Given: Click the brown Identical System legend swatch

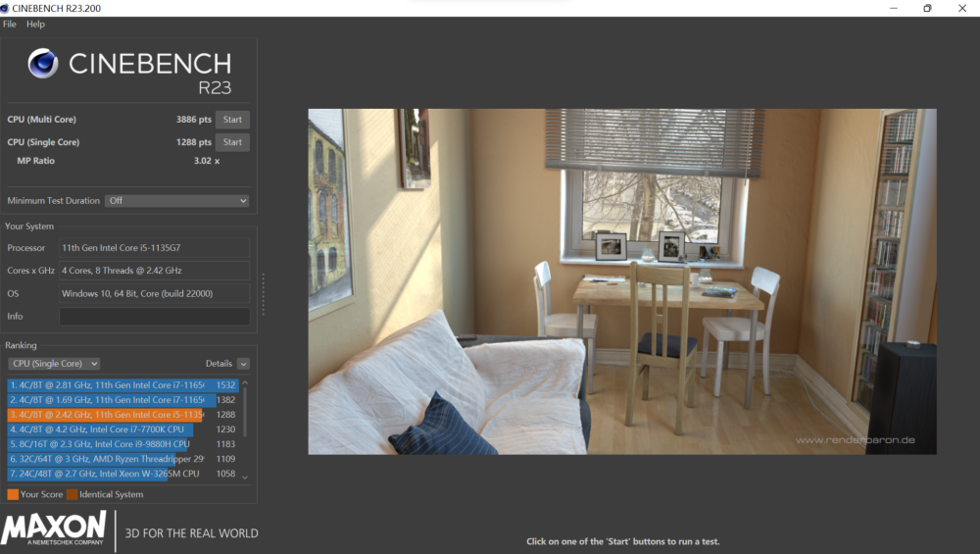Looking at the screenshot, I should (x=72, y=494).
